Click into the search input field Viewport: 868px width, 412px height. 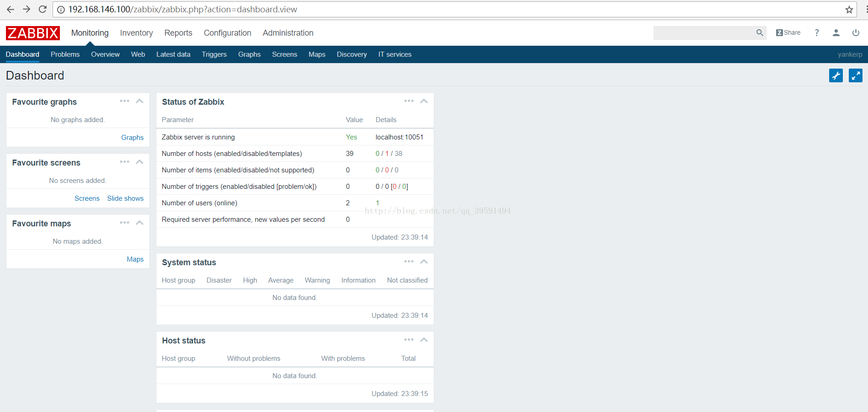click(x=704, y=33)
